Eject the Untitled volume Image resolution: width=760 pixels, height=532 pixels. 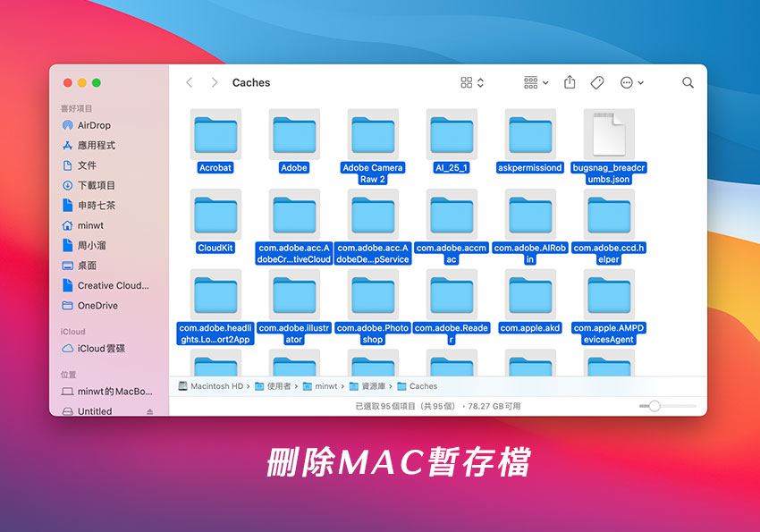point(150,411)
